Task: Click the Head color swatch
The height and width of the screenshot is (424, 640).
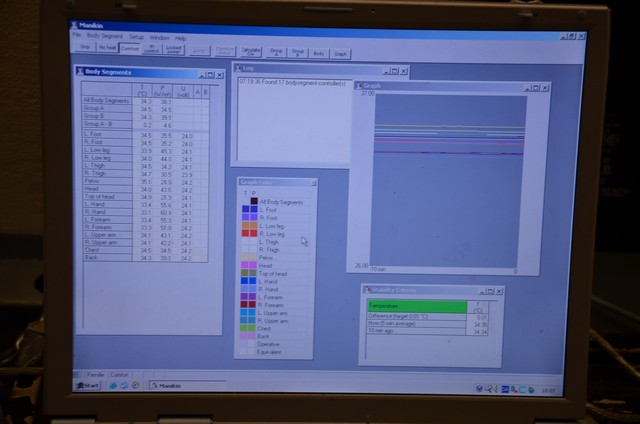Action: click(x=247, y=265)
